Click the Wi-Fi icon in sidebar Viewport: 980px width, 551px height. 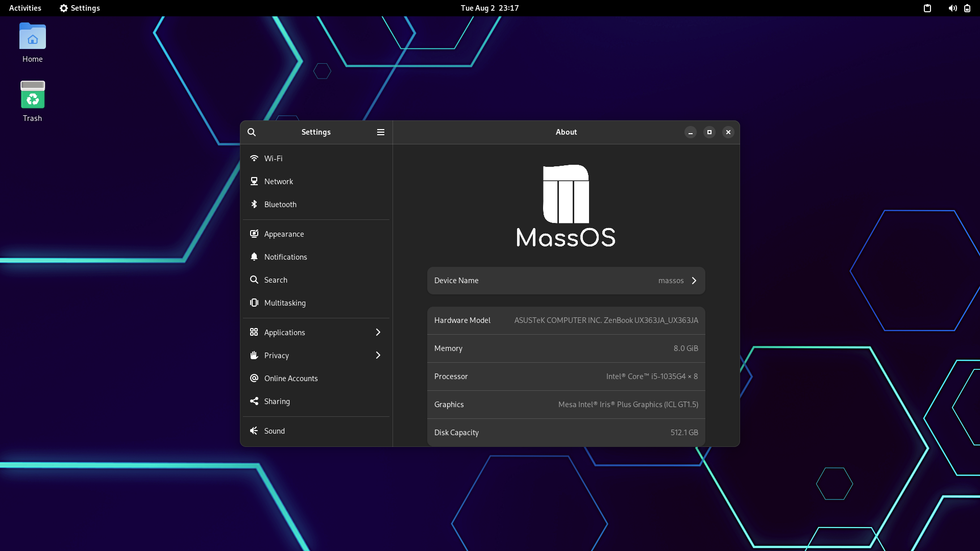(x=254, y=158)
